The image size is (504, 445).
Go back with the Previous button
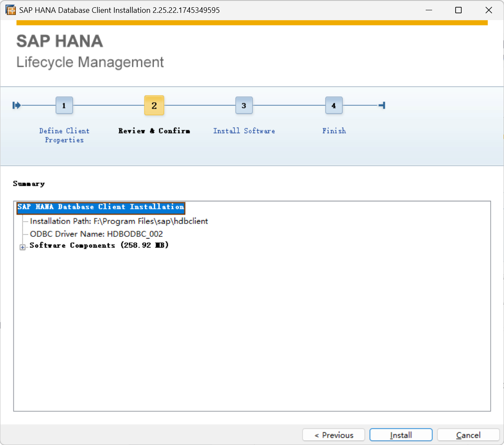click(334, 435)
